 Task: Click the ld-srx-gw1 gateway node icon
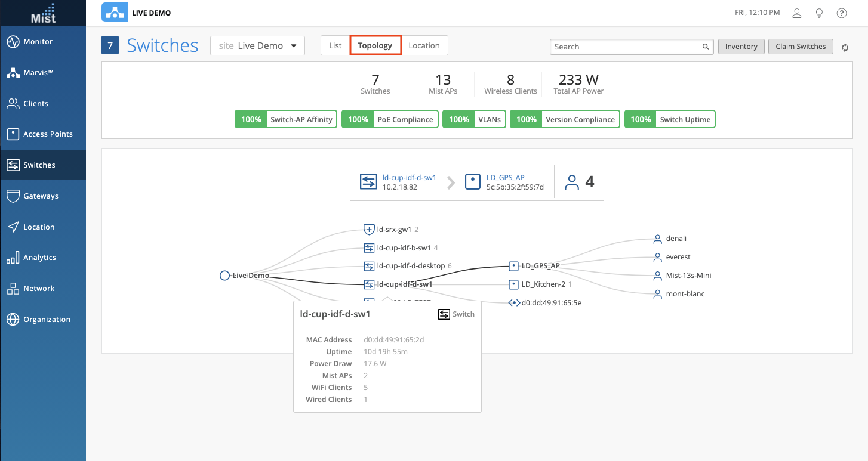point(369,229)
